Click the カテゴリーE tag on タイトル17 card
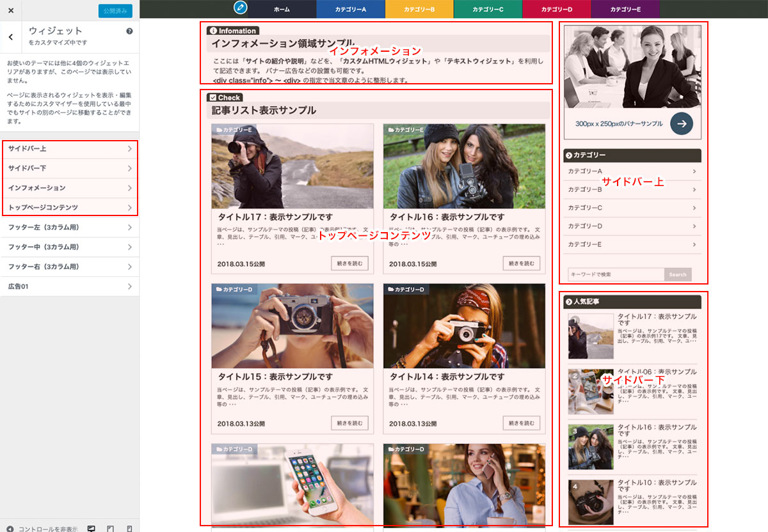Viewport: 768px width, 532px height. 234,130
